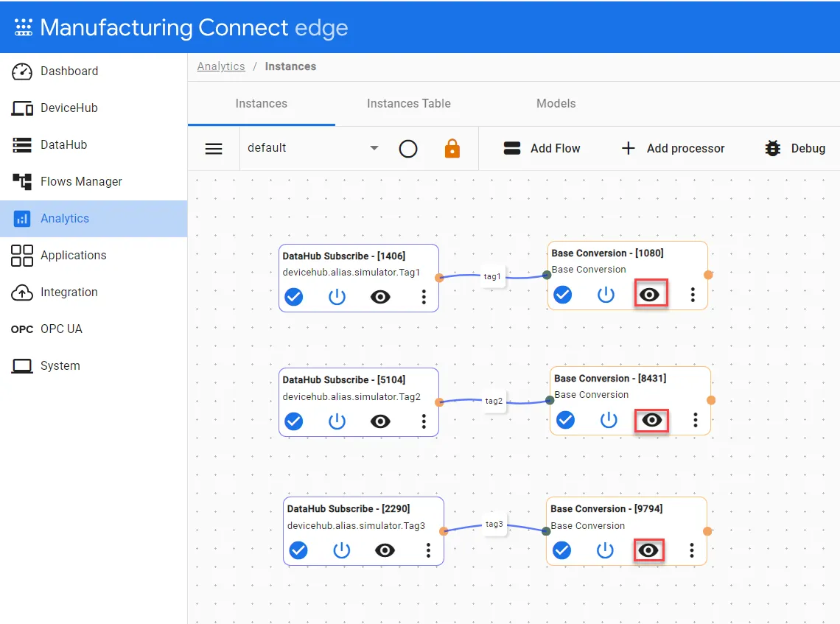Click the Add processor button
Image resolution: width=840 pixels, height=624 pixels.
click(673, 148)
